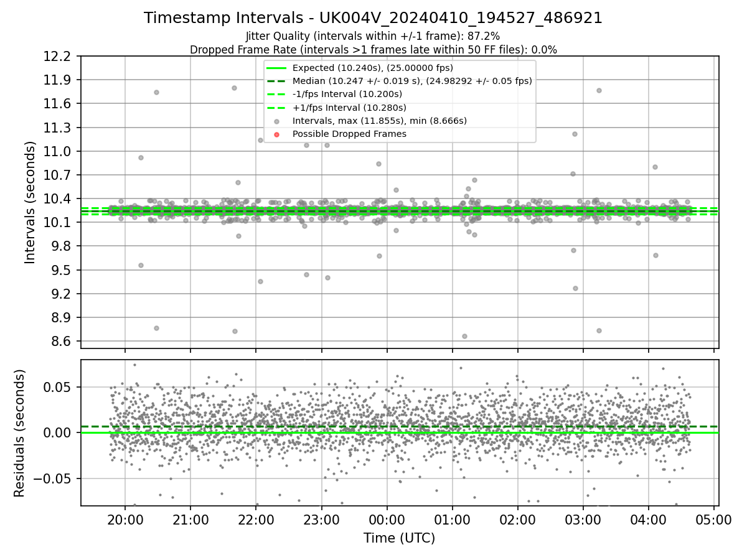Click the y-axis tick label "11.6"
The width and height of the screenshot is (747, 560).
pyautogui.click(x=59, y=104)
